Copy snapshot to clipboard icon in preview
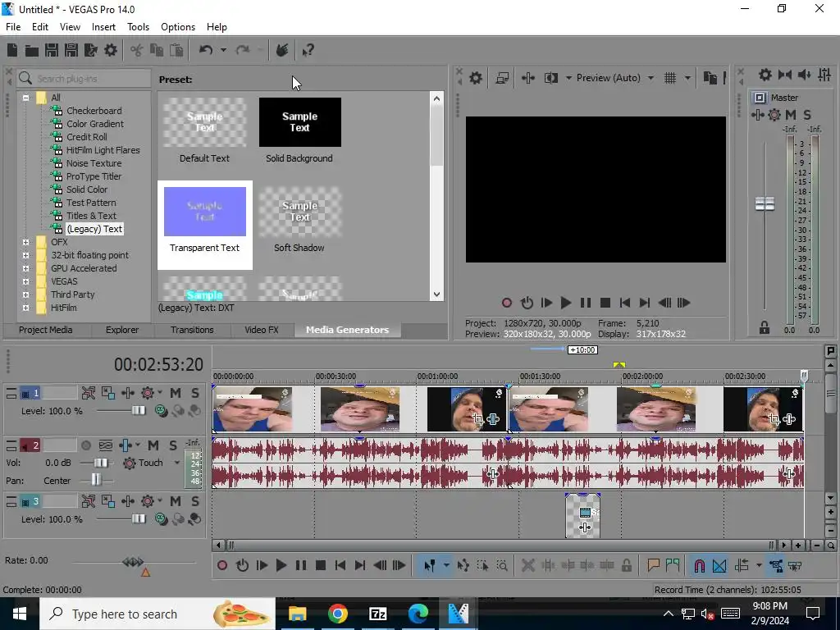The width and height of the screenshot is (840, 630). click(710, 78)
